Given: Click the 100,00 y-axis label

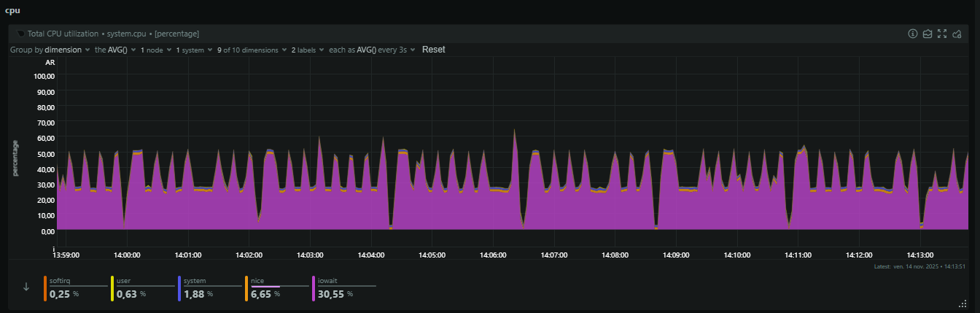Looking at the screenshot, I should coord(43,75).
